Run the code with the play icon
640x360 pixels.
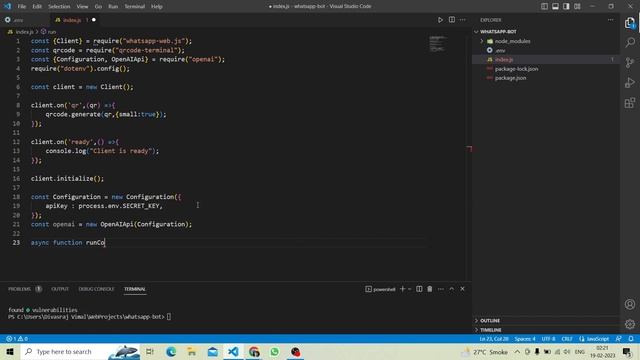point(440,20)
